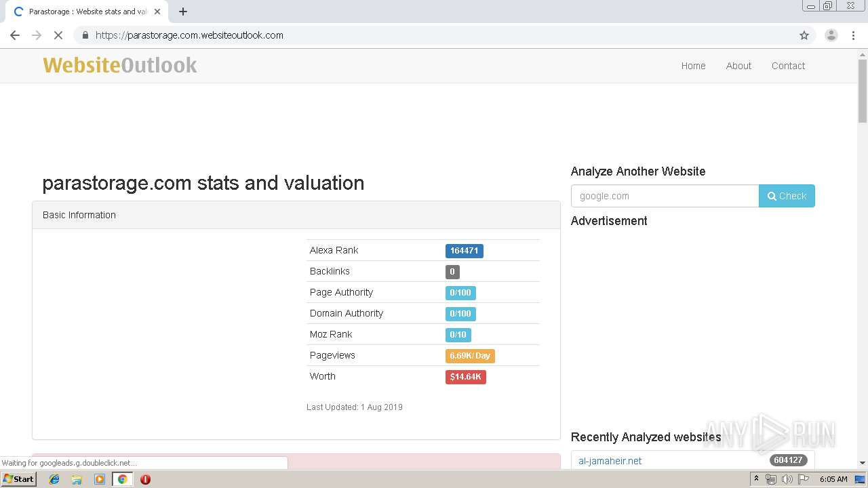Open the Contact nav link

[788, 66]
